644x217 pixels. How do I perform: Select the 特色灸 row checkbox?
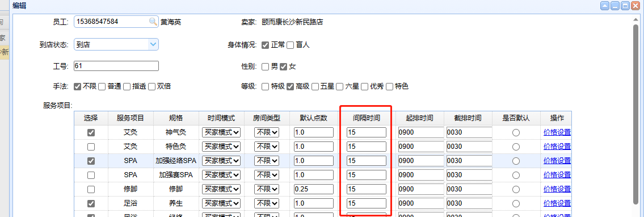[x=91, y=147]
